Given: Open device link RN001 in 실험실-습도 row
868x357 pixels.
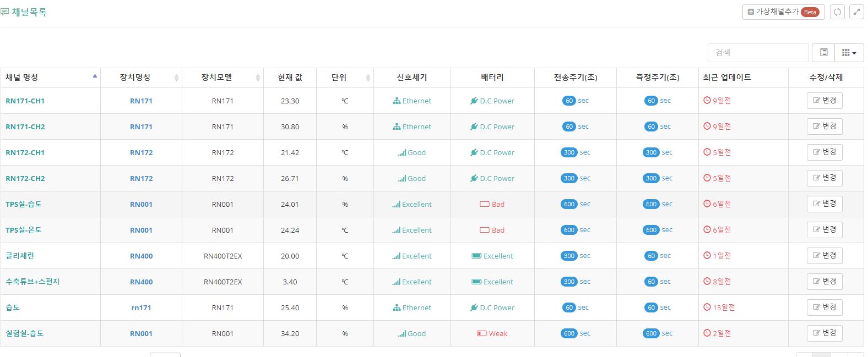Looking at the screenshot, I should click(x=141, y=333).
